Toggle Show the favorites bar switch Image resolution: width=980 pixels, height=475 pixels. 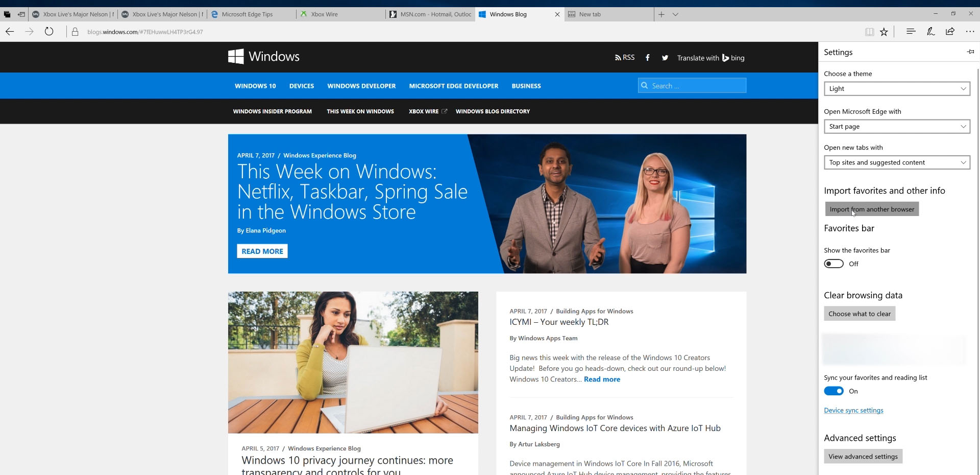click(834, 264)
